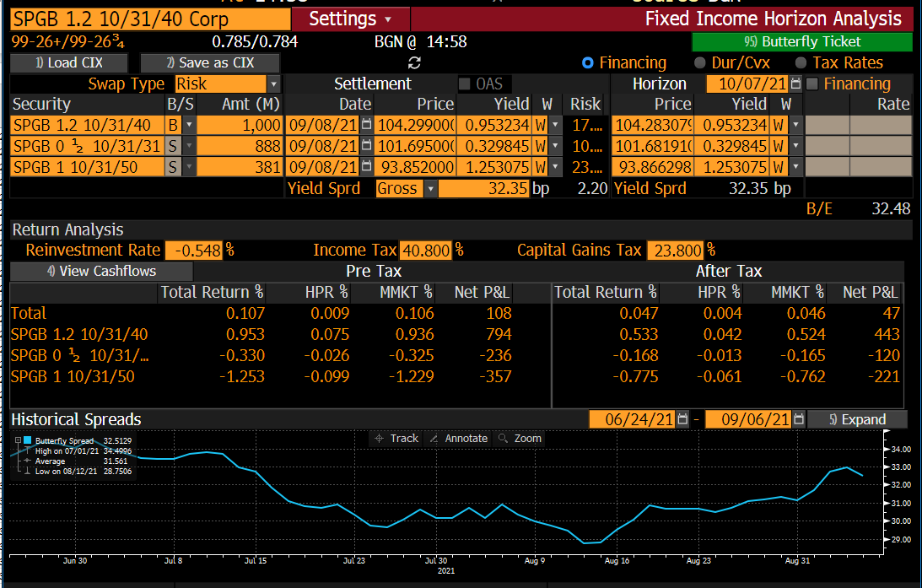This screenshot has height=588, width=922.
Task: Tick the Financing checkbox beside Horizon date
Action: [x=812, y=84]
